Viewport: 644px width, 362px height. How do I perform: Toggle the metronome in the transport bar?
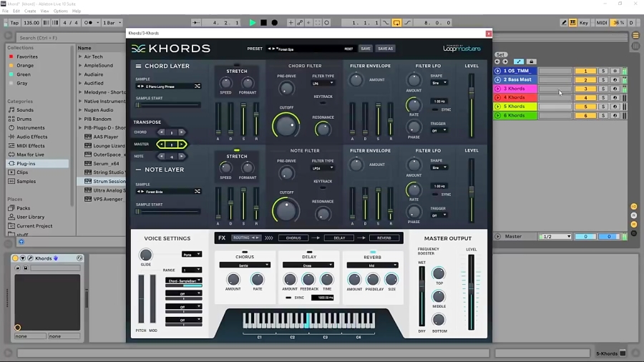[x=89, y=23]
